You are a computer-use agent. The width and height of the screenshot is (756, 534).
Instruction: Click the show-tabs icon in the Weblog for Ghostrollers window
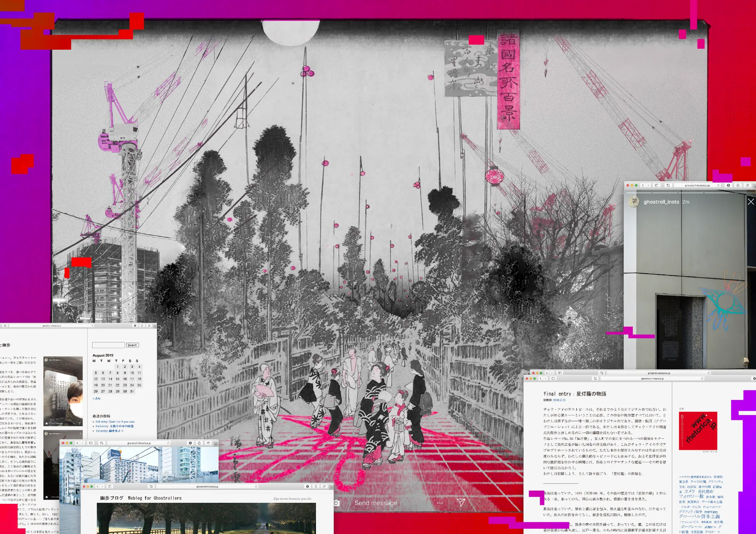[324, 486]
